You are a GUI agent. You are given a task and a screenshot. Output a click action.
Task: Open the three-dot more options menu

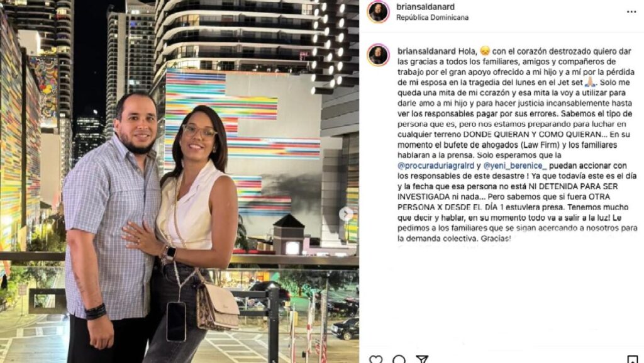(631, 12)
